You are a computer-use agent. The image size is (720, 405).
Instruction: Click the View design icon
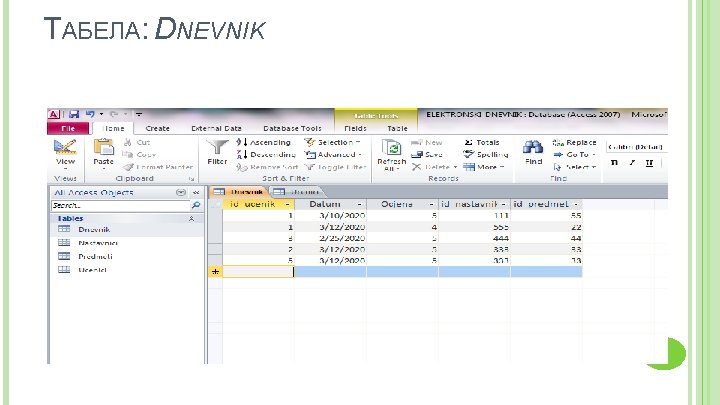point(65,147)
